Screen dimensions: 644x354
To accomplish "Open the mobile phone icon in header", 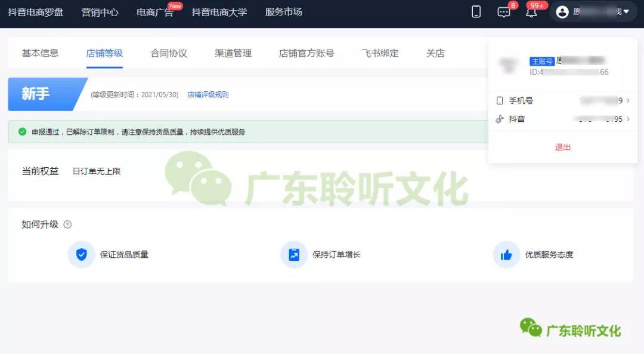I will (x=476, y=11).
